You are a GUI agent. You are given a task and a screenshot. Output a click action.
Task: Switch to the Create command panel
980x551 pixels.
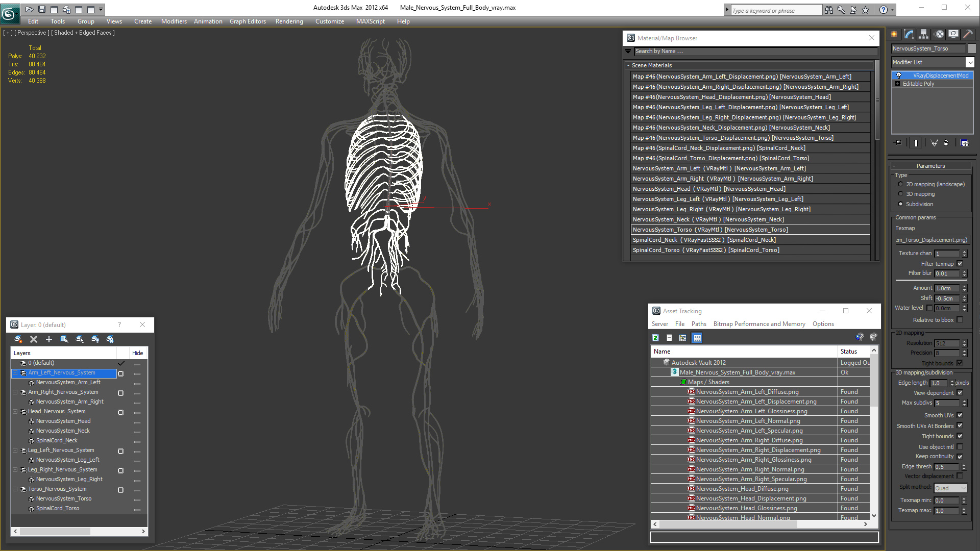tap(894, 34)
